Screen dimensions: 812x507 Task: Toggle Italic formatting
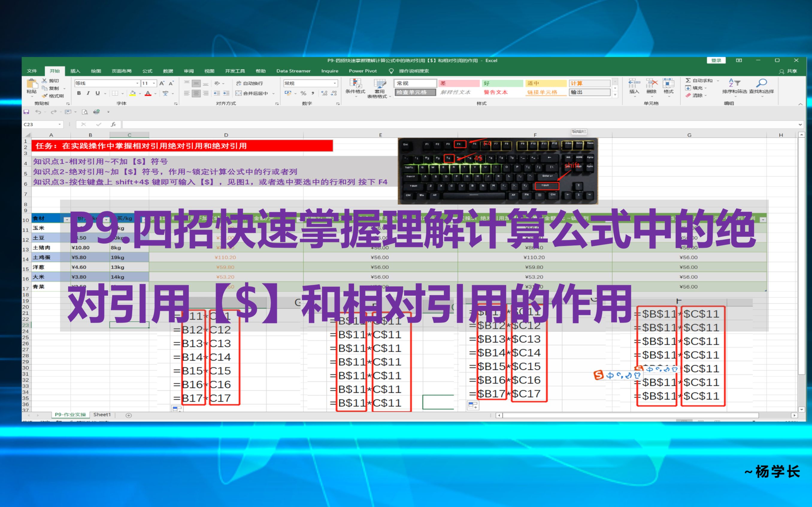(x=88, y=94)
